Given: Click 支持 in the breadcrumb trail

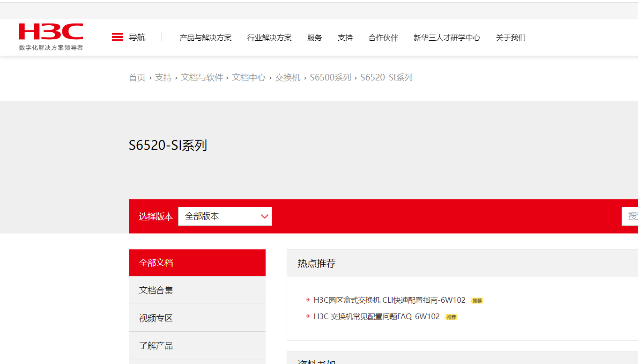Looking at the screenshot, I should click(163, 78).
